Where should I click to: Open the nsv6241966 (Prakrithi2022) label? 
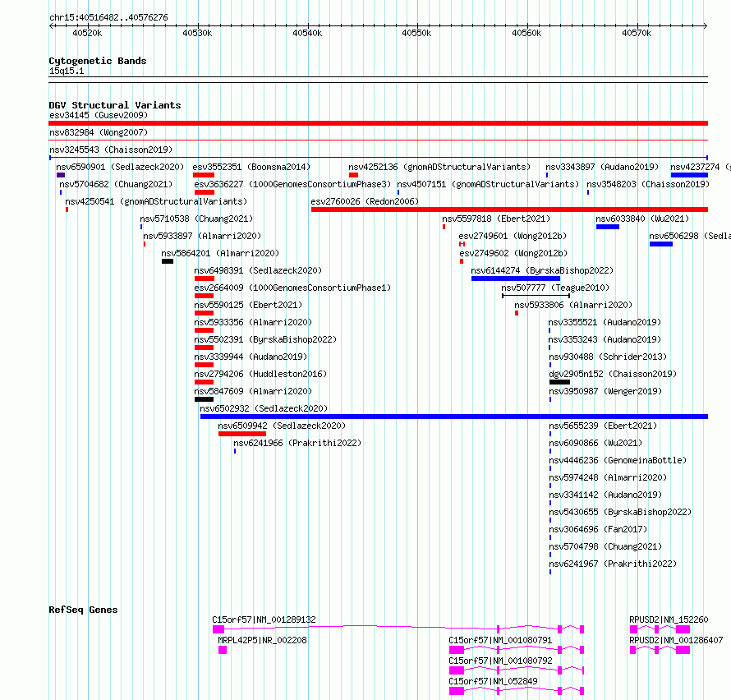(297, 443)
